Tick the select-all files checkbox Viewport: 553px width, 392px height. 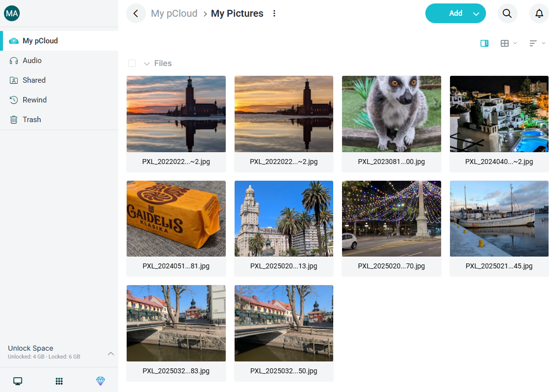coord(132,63)
